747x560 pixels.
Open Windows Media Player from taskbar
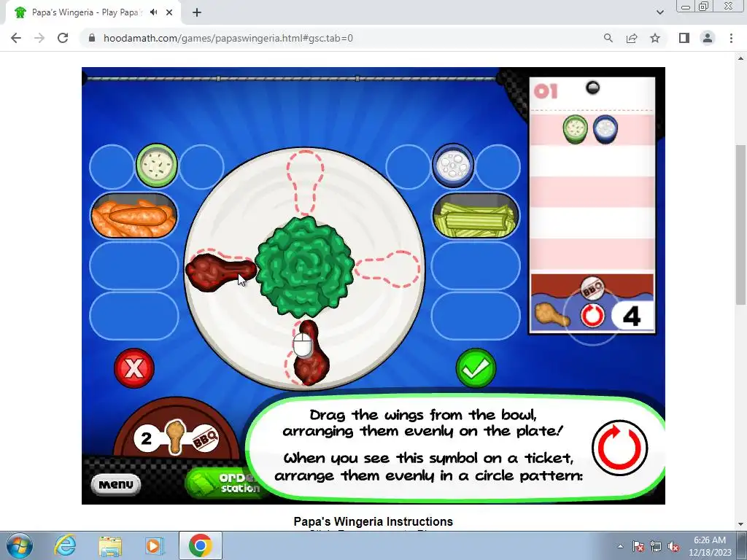click(154, 545)
